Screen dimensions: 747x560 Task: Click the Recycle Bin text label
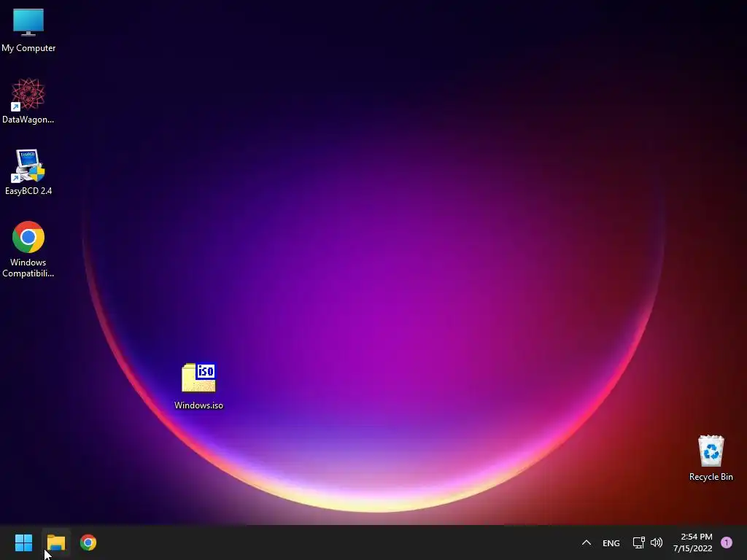coord(711,477)
